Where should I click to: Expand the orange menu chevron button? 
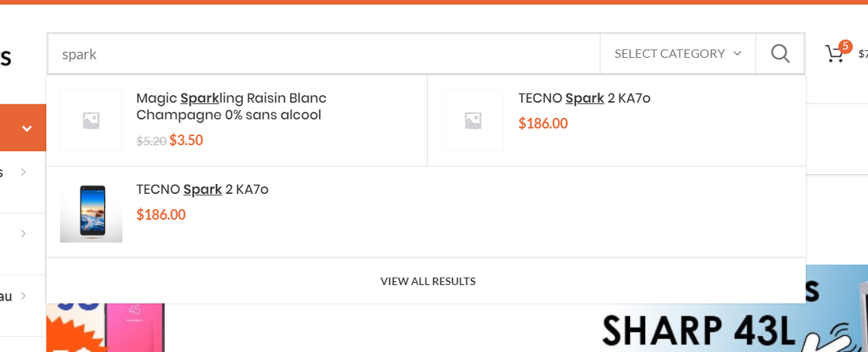pyautogui.click(x=27, y=128)
